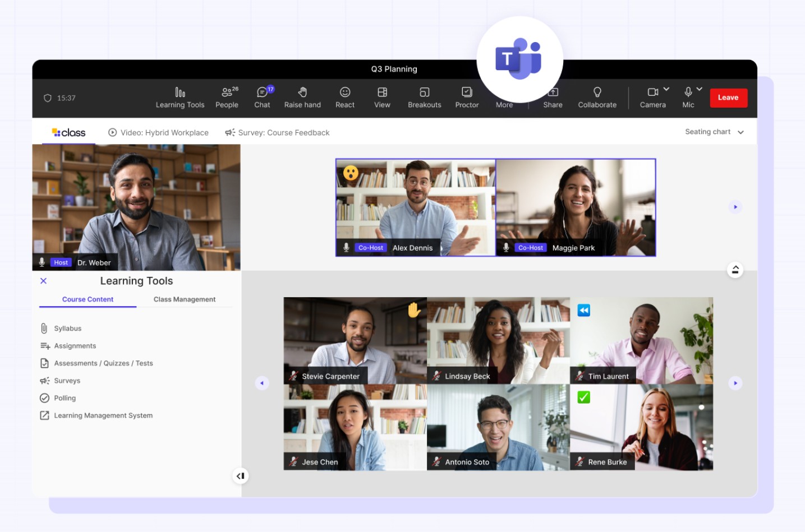Open the Chat panel

263,98
